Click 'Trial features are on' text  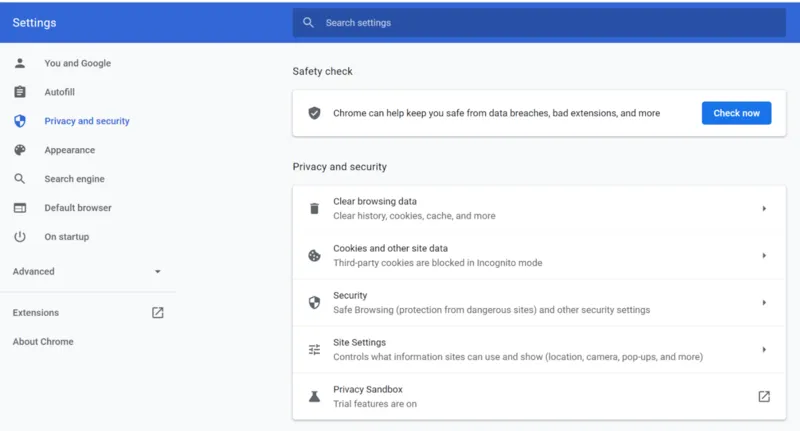coord(375,403)
